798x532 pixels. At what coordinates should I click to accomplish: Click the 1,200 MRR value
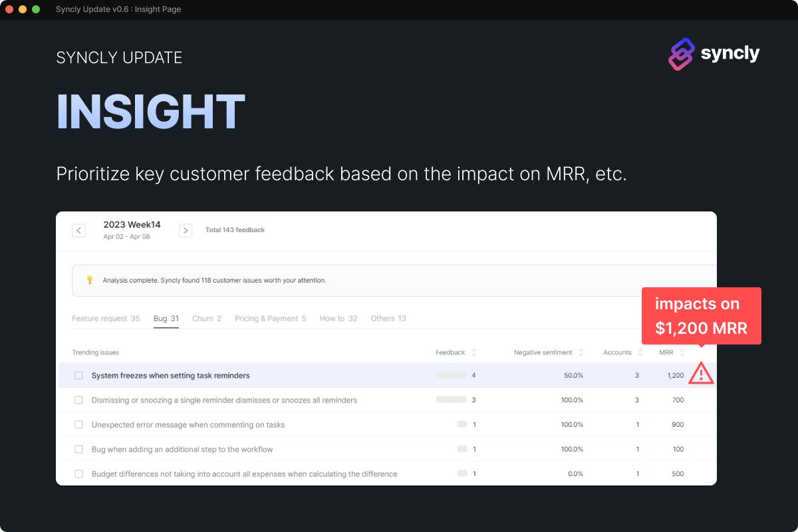676,375
